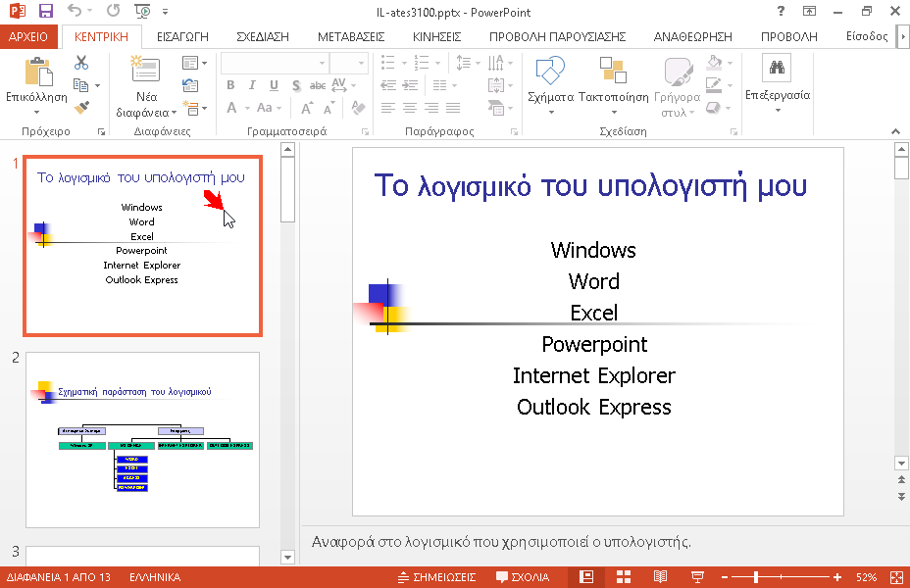This screenshot has height=588, width=910.
Task: Switch to Normal view in the status bar
Action: 586,577
